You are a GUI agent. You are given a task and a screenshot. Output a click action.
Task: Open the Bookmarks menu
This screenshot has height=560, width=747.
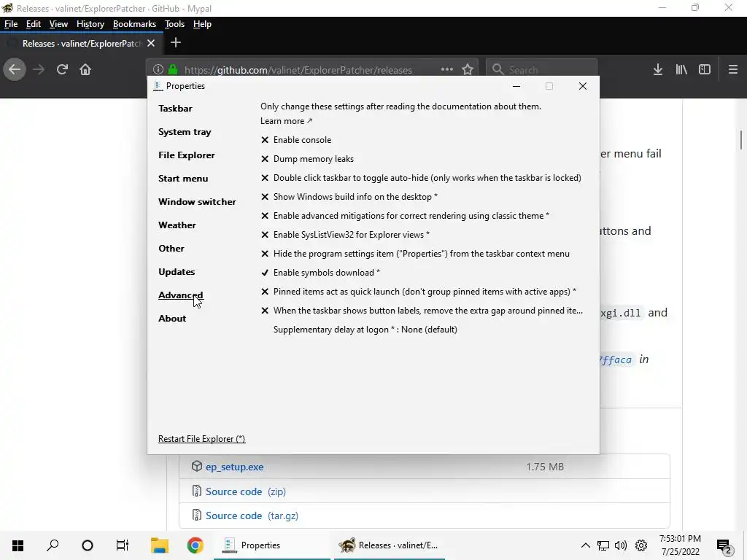coord(134,24)
